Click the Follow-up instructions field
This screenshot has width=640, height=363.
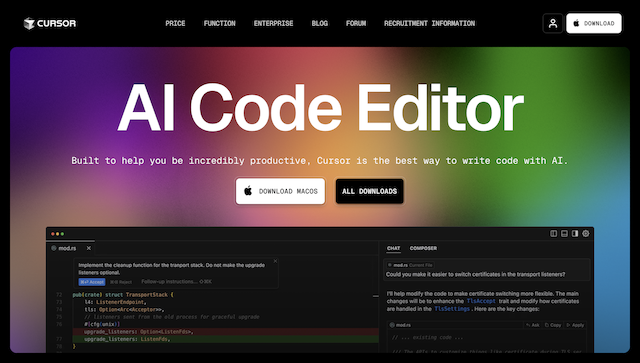pyautogui.click(x=176, y=281)
